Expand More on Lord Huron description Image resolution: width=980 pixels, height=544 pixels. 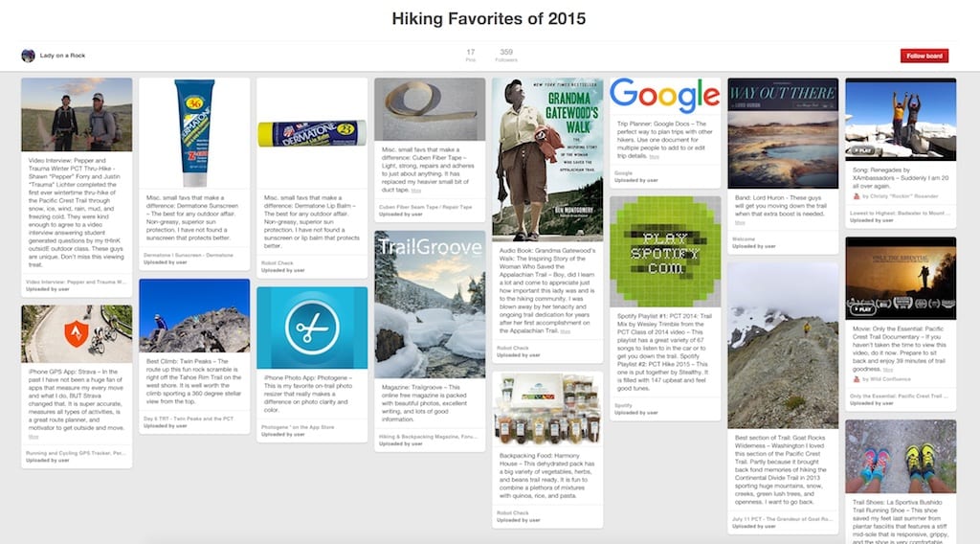(740, 222)
